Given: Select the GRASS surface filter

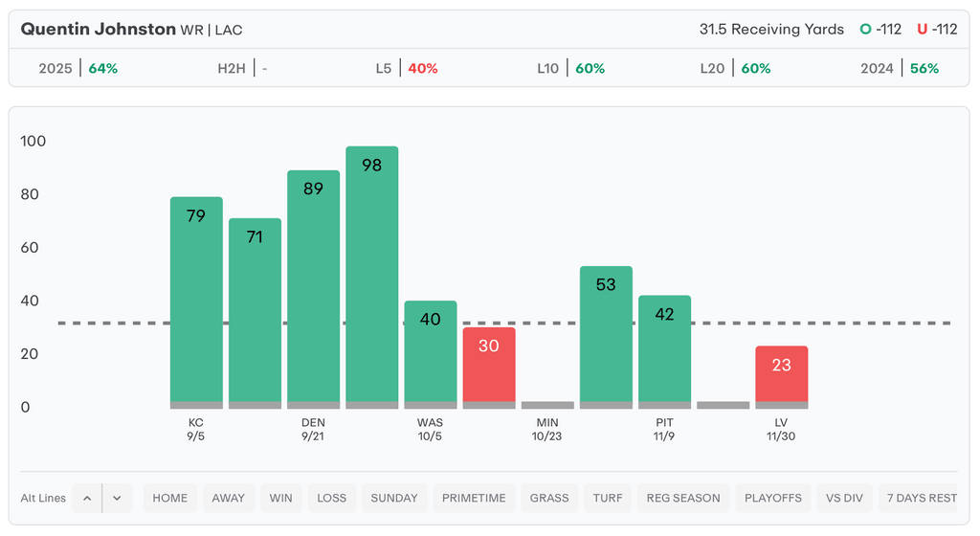Looking at the screenshot, I should click(x=549, y=498).
